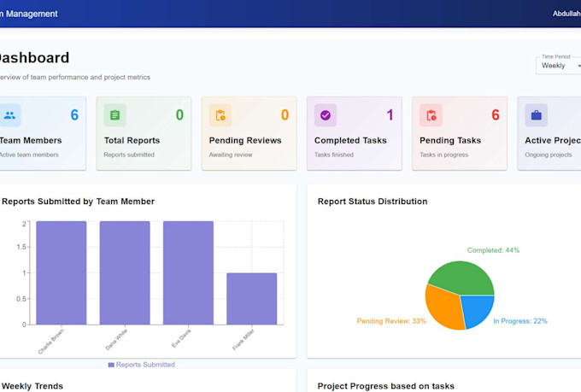The width and height of the screenshot is (581, 392).
Task: Click the 'Completed: 44%' pie label
Action: point(493,250)
